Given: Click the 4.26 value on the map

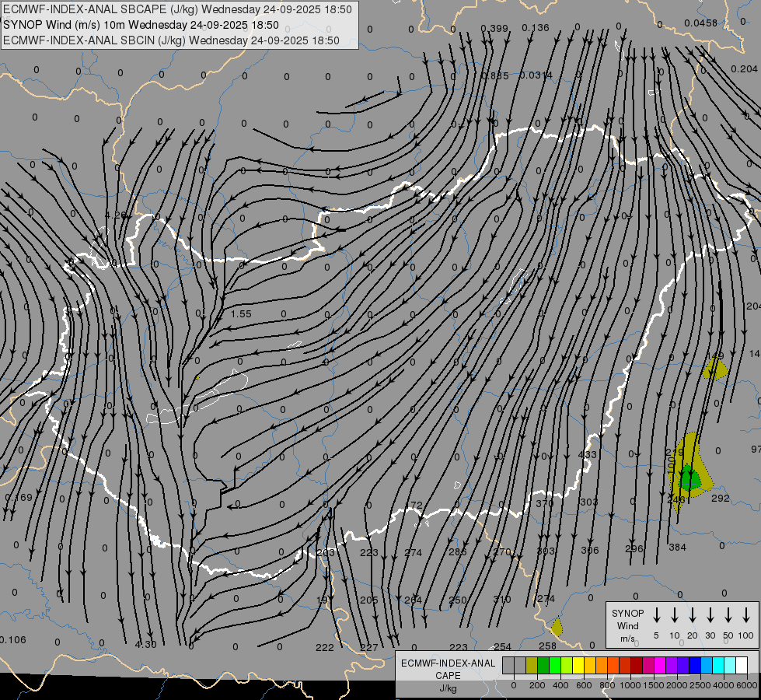Looking at the screenshot, I should (115, 215).
